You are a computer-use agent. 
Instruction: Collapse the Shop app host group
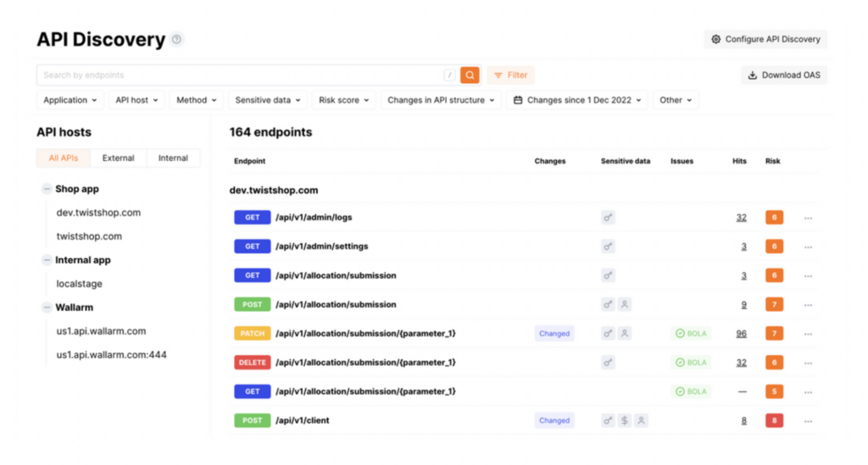(x=47, y=189)
